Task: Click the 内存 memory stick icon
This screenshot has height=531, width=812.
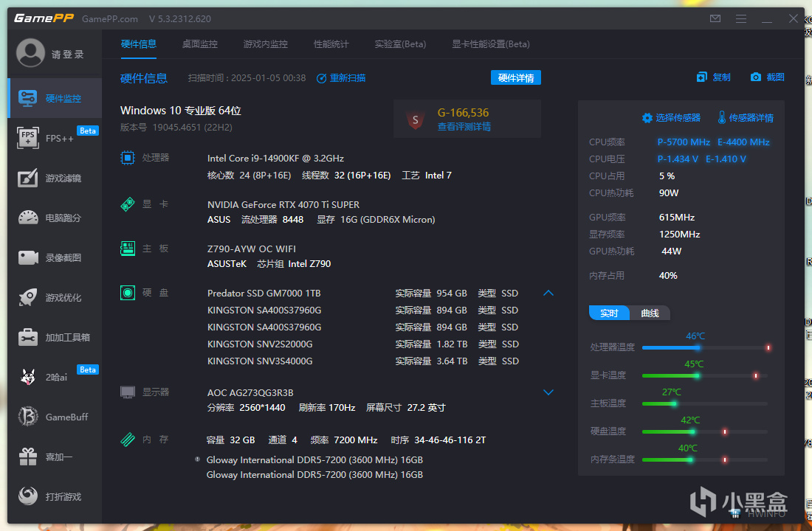Action: pyautogui.click(x=128, y=440)
